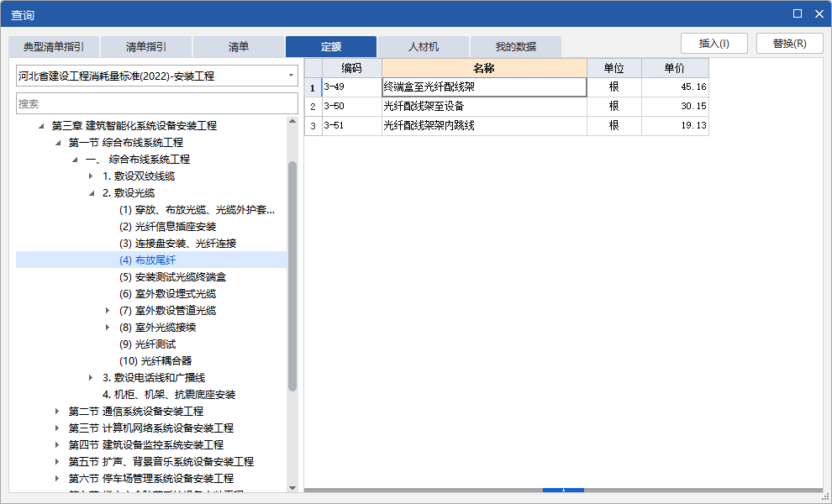Click the bottom panel splitter handle
Viewport: 832px width, 504px height.
point(564,491)
